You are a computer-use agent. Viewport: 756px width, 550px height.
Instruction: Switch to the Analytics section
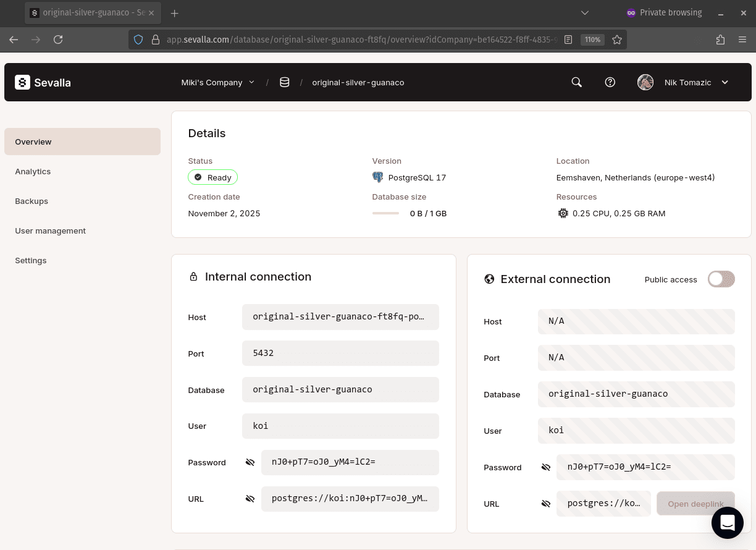33,171
